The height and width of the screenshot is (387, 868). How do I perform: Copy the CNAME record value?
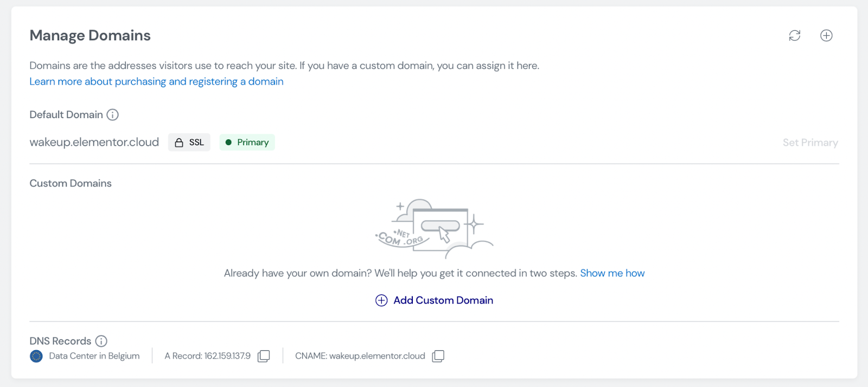tap(438, 356)
